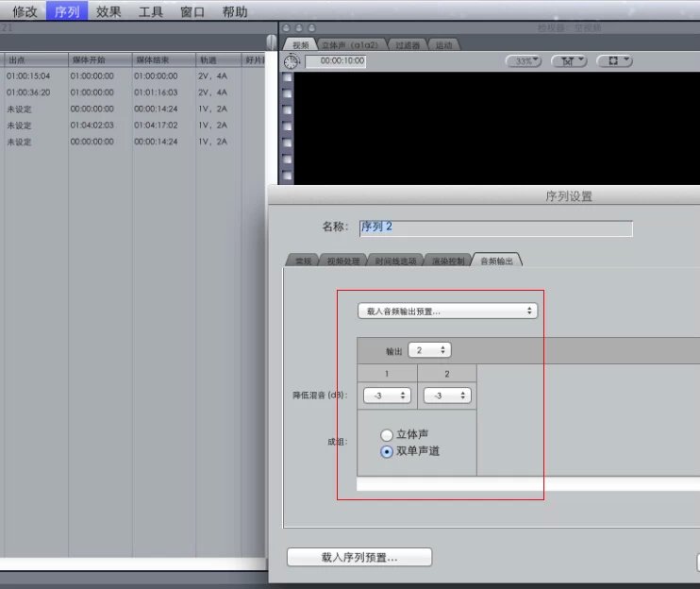Switch to the 运动 tab
The width and height of the screenshot is (700, 589).
tap(443, 44)
